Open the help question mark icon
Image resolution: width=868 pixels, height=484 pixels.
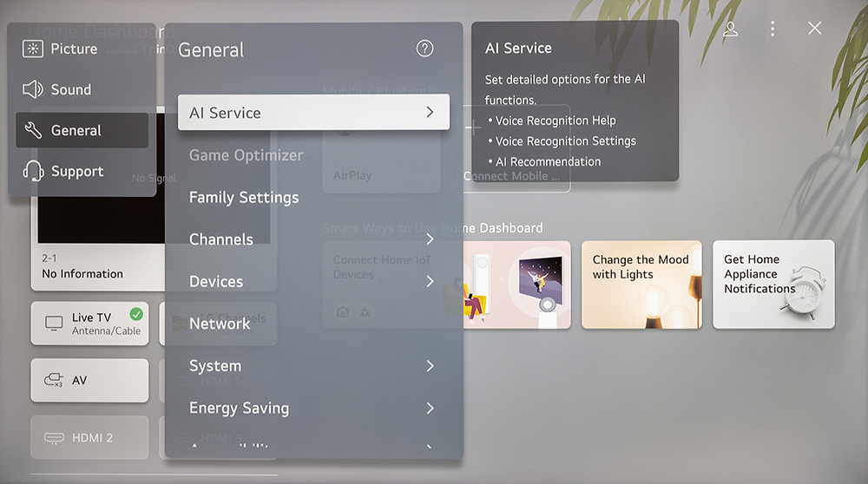tap(424, 49)
